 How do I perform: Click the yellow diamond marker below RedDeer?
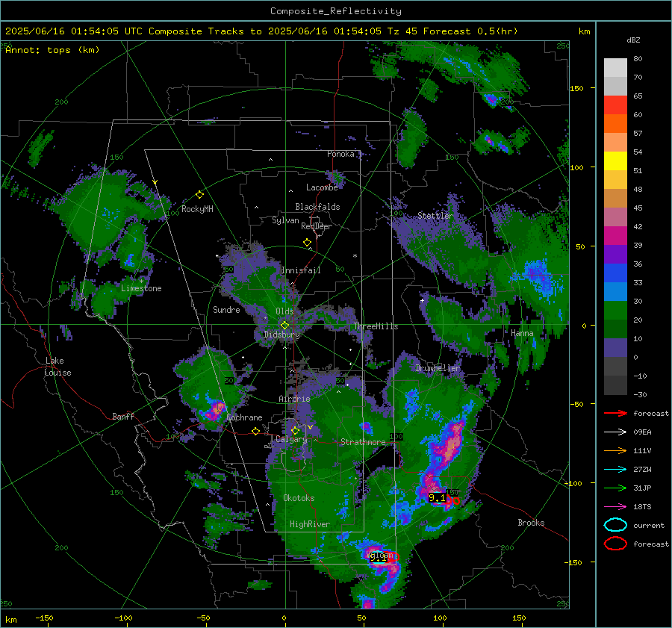click(307, 243)
